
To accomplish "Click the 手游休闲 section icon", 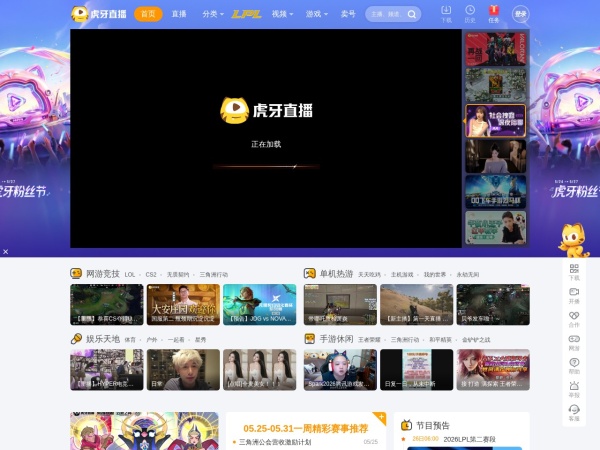I will [x=310, y=339].
